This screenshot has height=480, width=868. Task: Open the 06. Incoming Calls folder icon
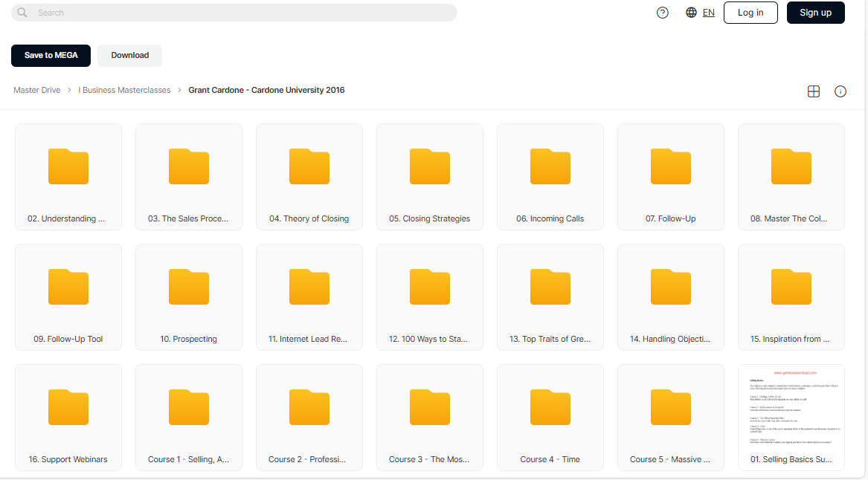click(x=550, y=166)
